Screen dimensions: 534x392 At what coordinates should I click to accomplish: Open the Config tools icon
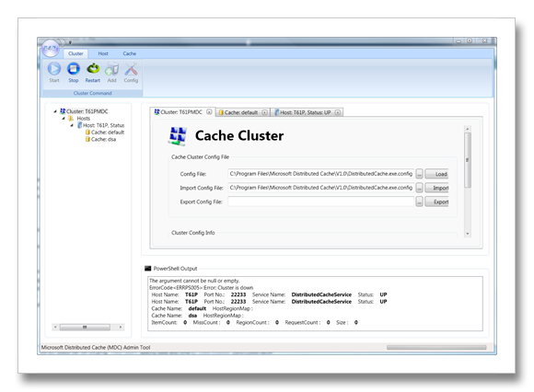tap(131, 69)
